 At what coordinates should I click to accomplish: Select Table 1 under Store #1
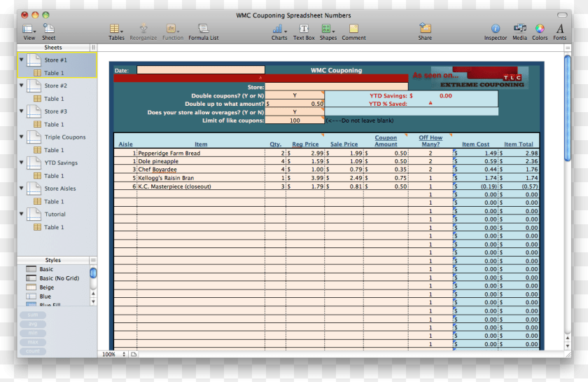(54, 73)
